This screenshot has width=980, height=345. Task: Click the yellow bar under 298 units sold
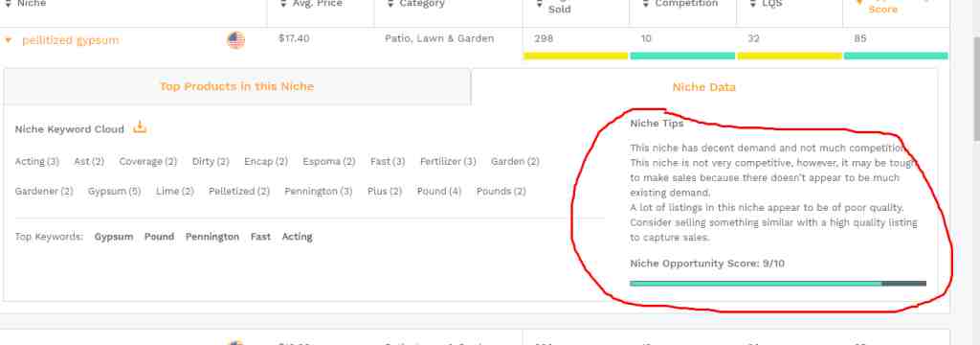(x=575, y=56)
